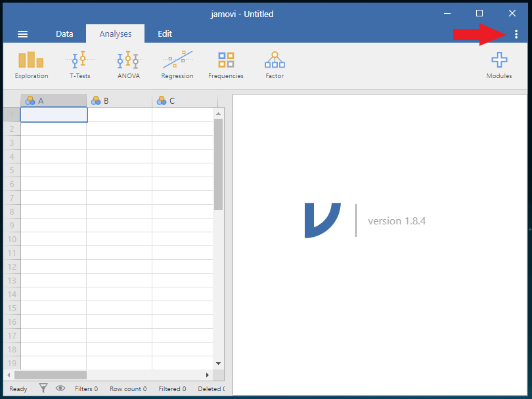Switch to the Edit tab
This screenshot has width=532, height=399.
click(x=165, y=34)
